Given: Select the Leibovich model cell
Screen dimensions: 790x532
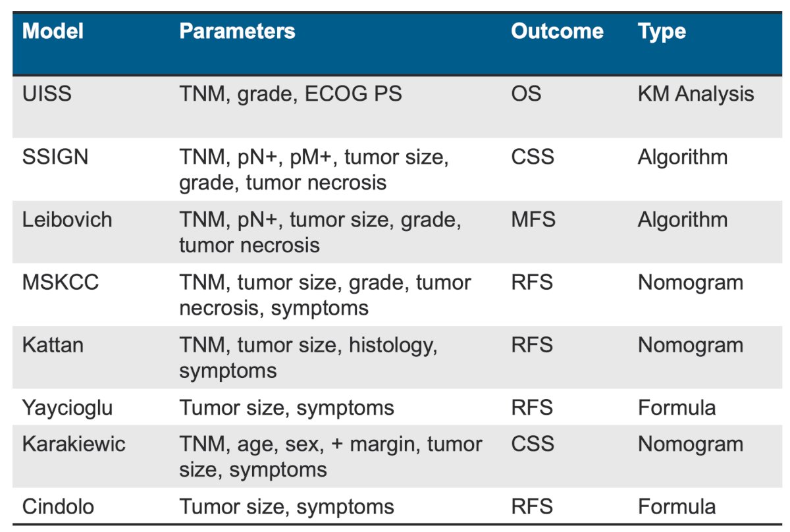Looking at the screenshot, I should click(x=67, y=220).
